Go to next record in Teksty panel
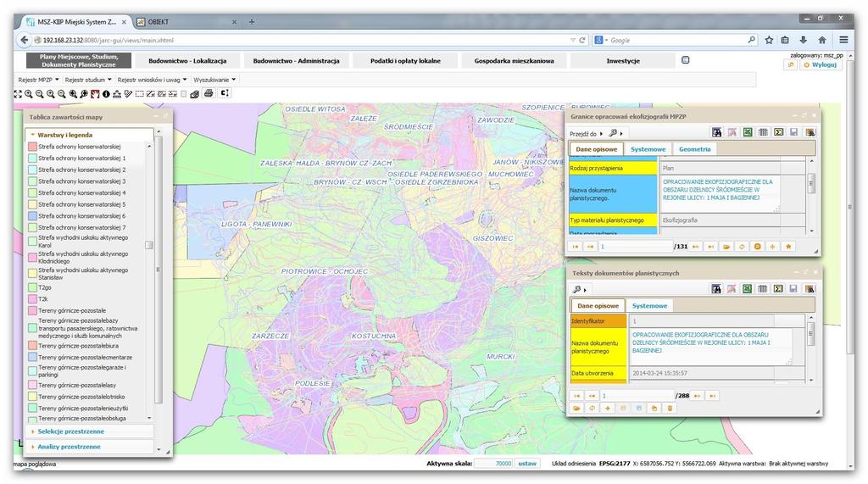This screenshot has height=484, width=868. [697, 395]
